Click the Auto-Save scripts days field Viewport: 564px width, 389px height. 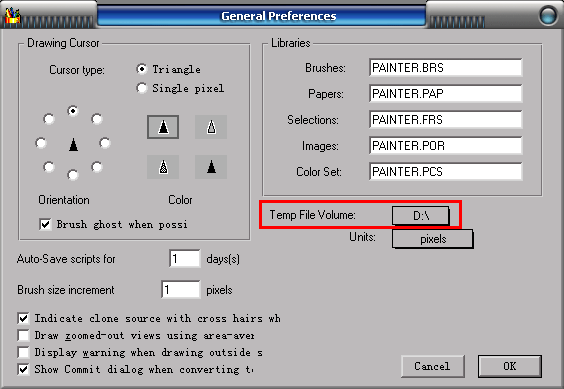pyautogui.click(x=185, y=258)
